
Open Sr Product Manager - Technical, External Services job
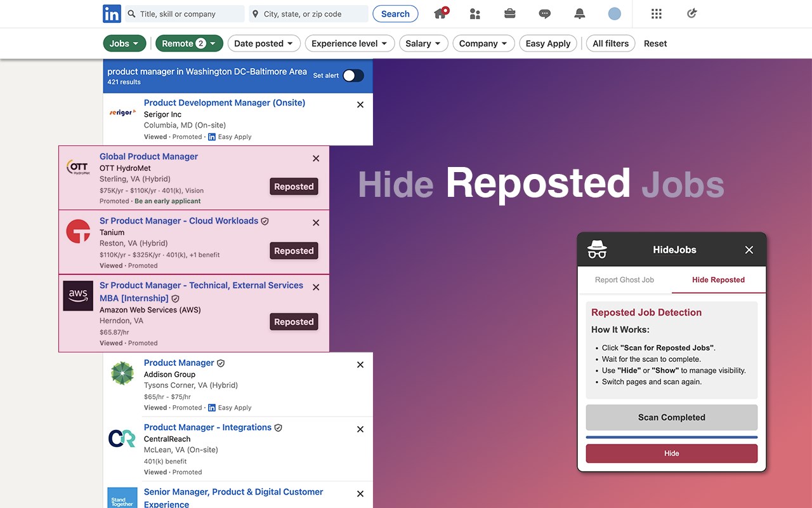201,291
